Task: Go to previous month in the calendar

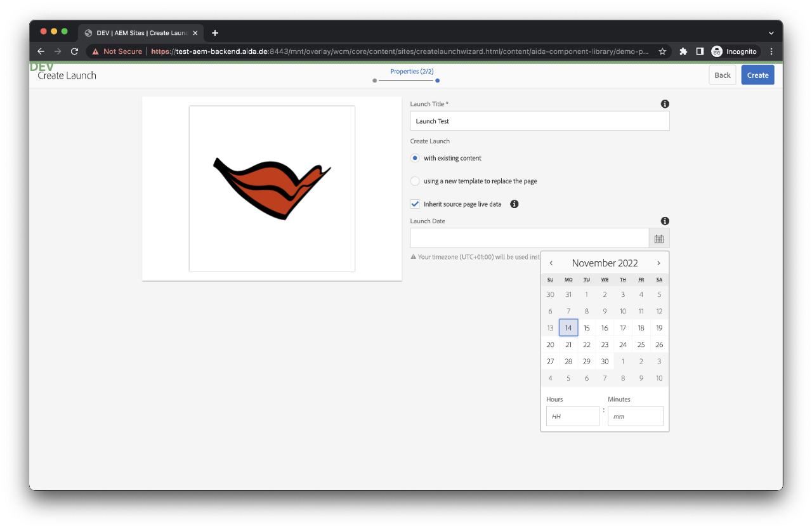Action: tap(551, 262)
